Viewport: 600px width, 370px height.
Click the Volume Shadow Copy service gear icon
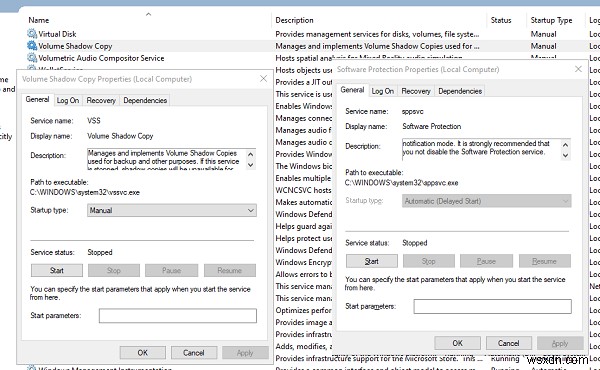click(x=32, y=46)
